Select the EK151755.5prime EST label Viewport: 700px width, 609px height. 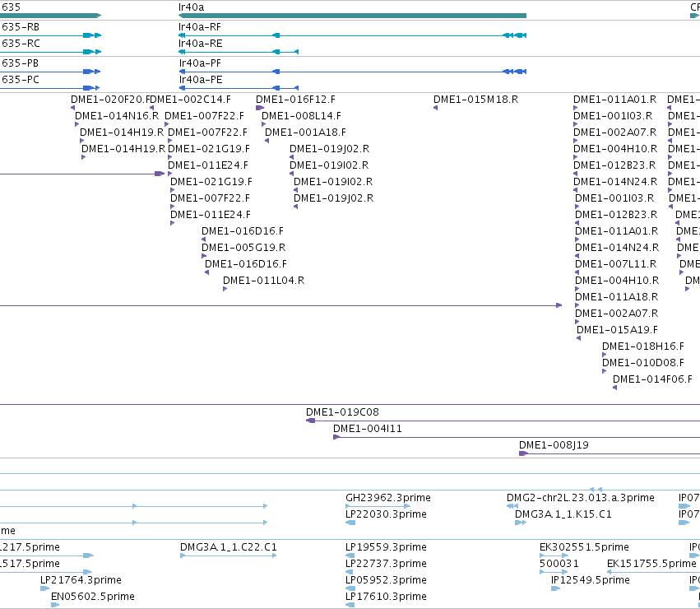pos(651,564)
